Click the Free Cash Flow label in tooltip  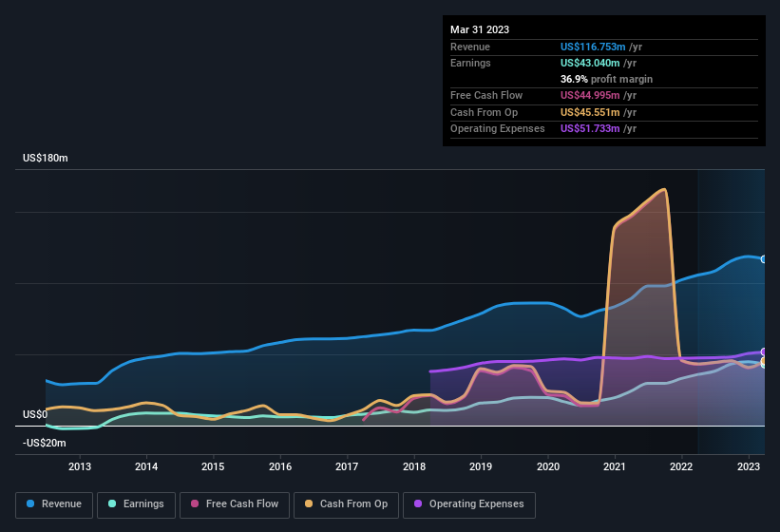pos(486,95)
